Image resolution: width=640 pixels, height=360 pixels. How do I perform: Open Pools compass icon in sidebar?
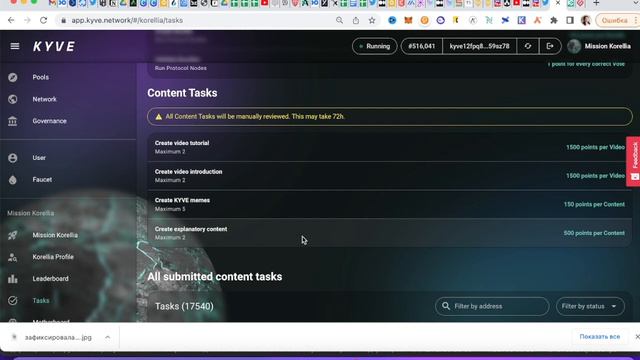click(13, 77)
